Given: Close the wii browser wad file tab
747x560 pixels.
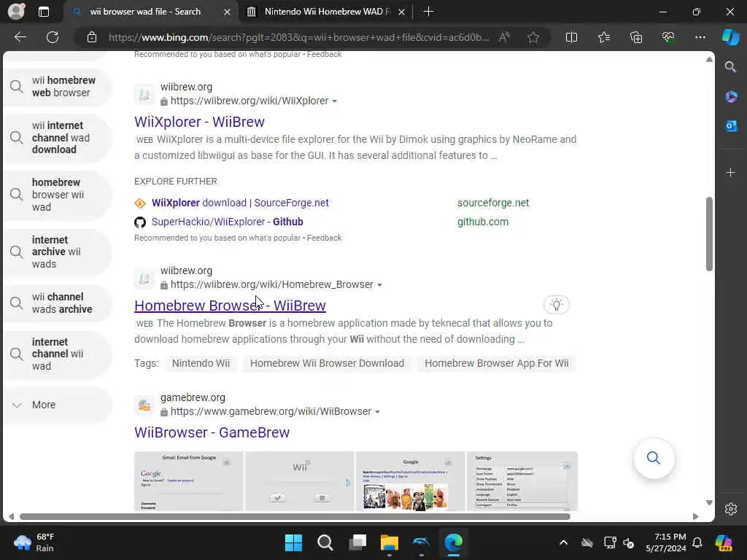Looking at the screenshot, I should pyautogui.click(x=228, y=12).
